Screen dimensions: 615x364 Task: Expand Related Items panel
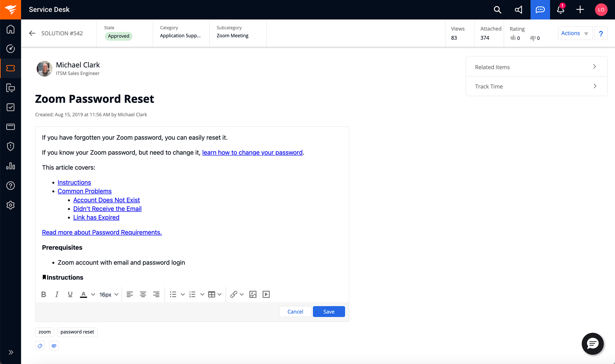[536, 67]
